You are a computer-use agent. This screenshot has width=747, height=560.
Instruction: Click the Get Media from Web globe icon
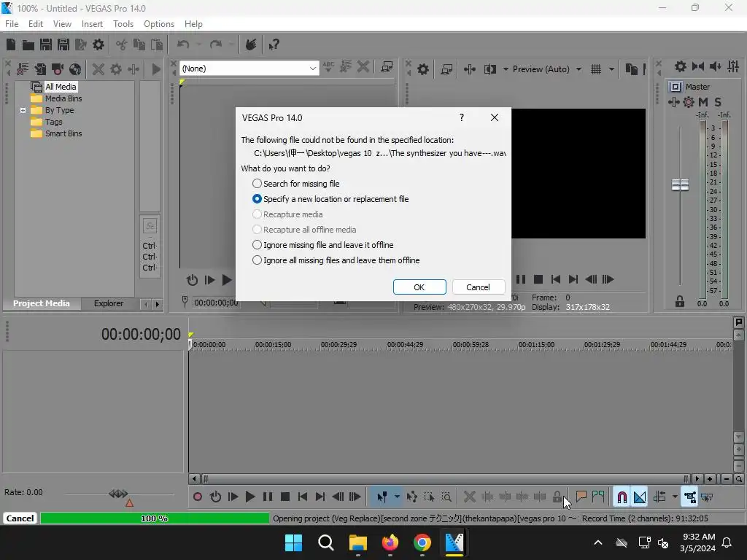(x=75, y=69)
